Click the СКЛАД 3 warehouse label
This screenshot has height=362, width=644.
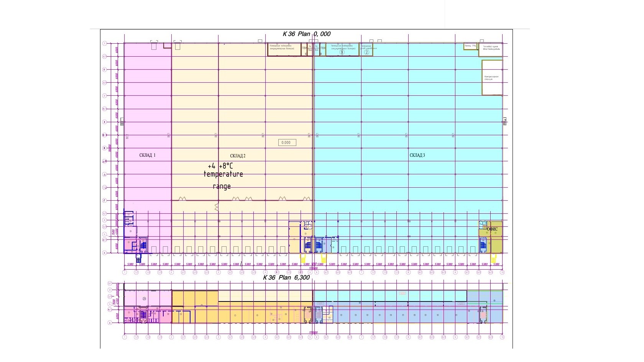(417, 155)
